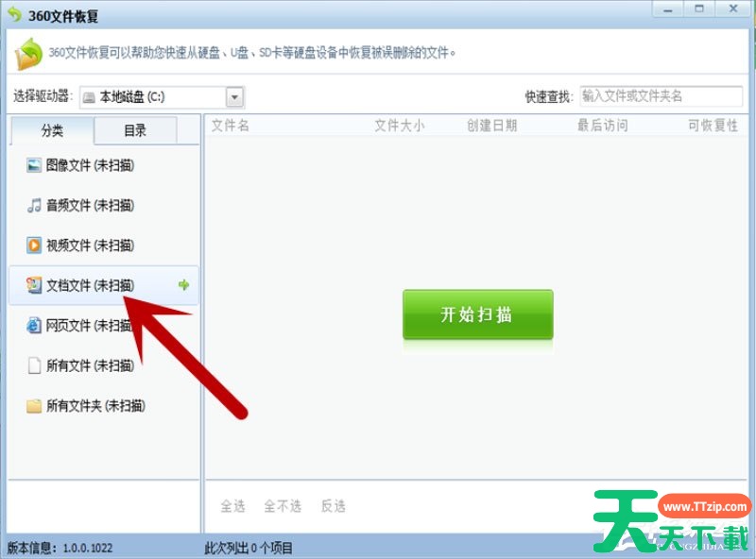Select 所有文件 (未扫描) category
The width and height of the screenshot is (756, 559).
pyautogui.click(x=104, y=365)
